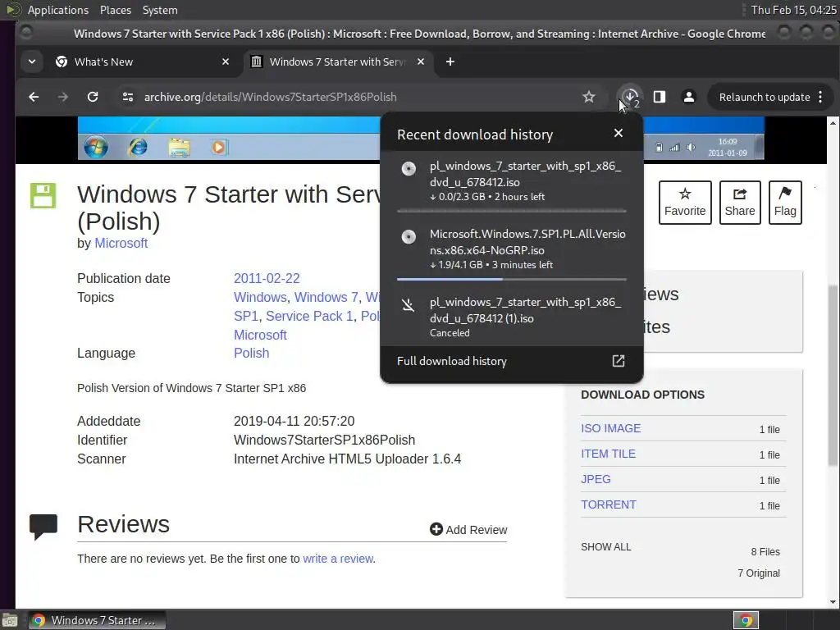Screen dimensions: 840x630
Task: Click SHOW ALL files link
Action: point(606,547)
